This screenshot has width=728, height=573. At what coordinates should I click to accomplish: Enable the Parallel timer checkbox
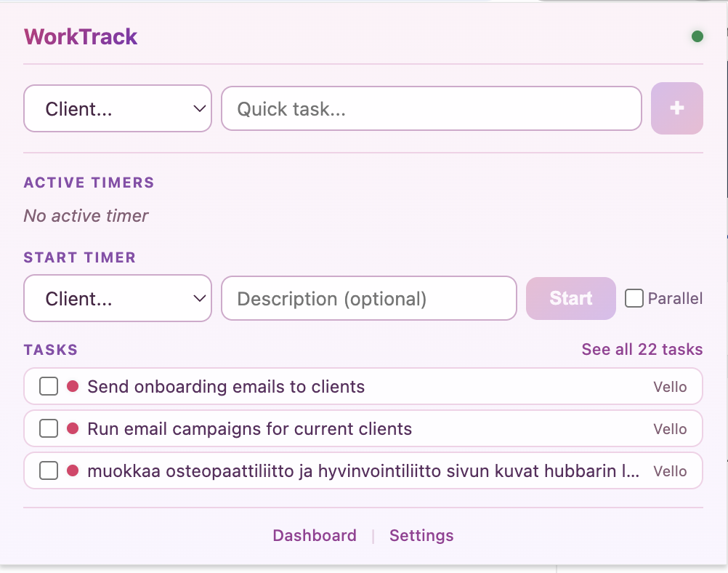[x=634, y=298]
